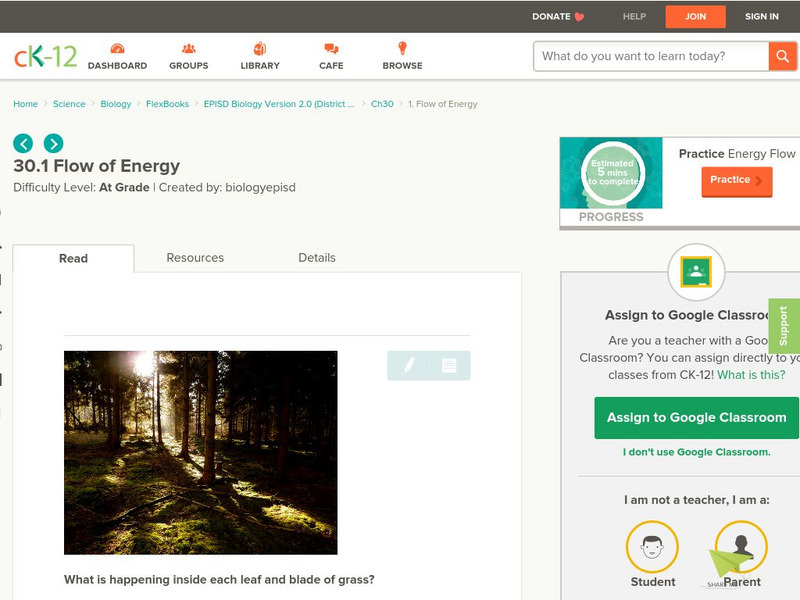Screen dimensions: 800x600
Task: Choose the Student face icon
Action: coord(652,547)
